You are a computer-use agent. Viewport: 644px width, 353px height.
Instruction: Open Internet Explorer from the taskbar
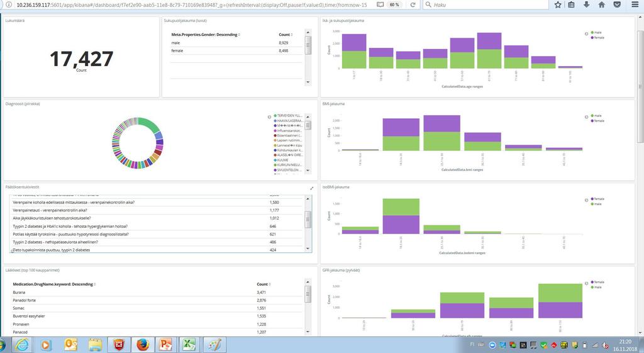pyautogui.click(x=22, y=345)
